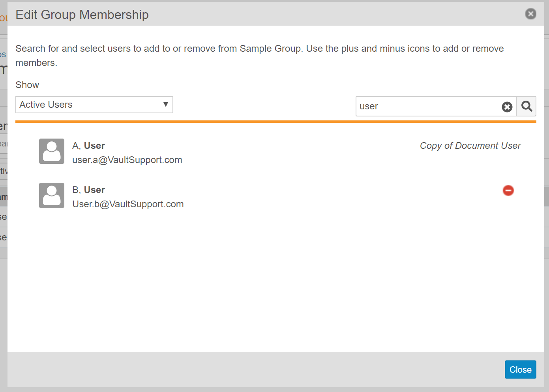Click the Show dropdown arrow

click(x=166, y=105)
